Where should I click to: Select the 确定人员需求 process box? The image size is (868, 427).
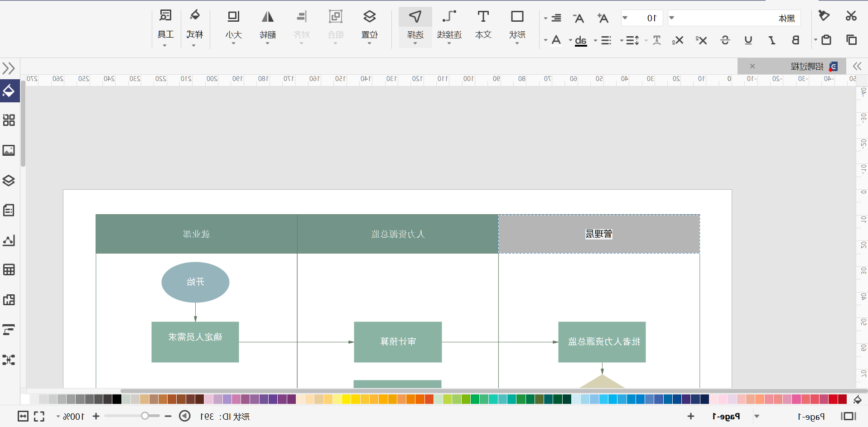tap(195, 342)
